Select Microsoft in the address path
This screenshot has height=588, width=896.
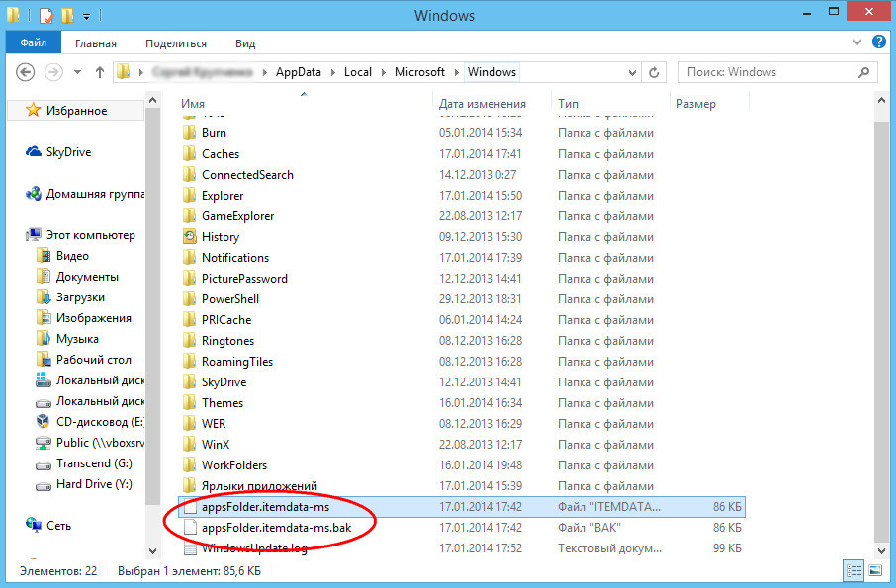pyautogui.click(x=419, y=72)
